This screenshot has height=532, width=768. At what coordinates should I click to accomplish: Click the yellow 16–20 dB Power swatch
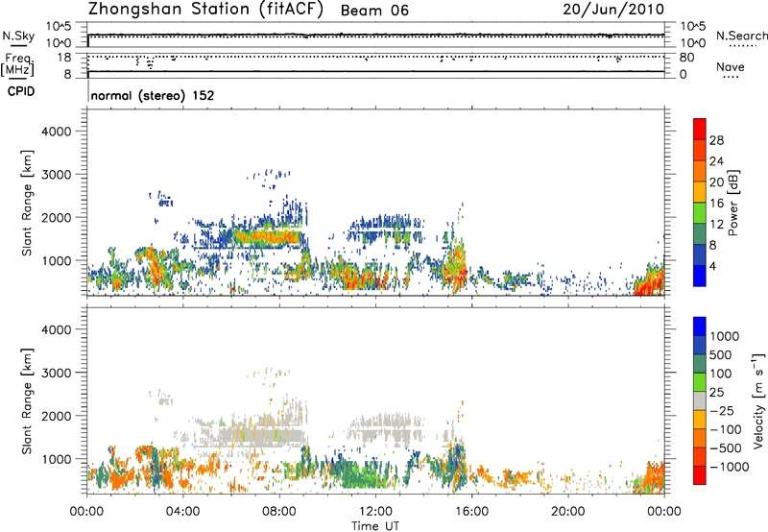[700, 191]
